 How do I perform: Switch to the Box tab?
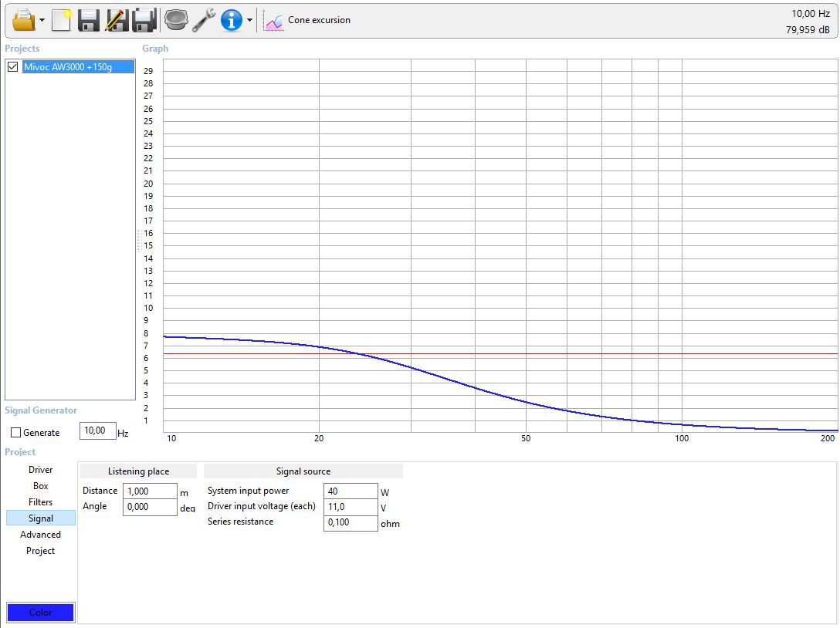click(x=41, y=485)
